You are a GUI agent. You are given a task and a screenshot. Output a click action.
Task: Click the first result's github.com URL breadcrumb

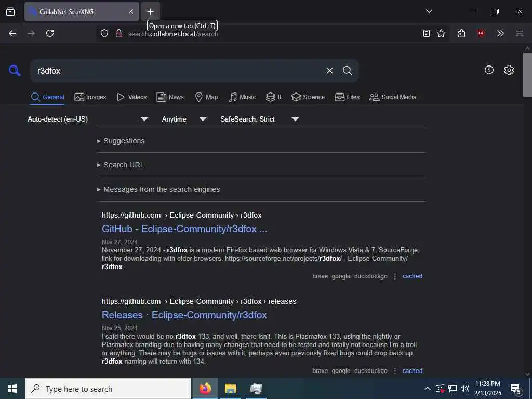point(181,215)
